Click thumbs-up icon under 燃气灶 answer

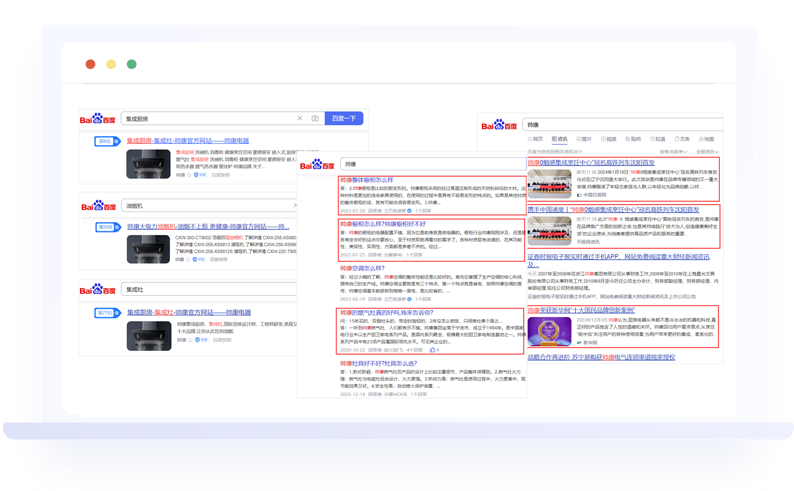click(x=434, y=350)
